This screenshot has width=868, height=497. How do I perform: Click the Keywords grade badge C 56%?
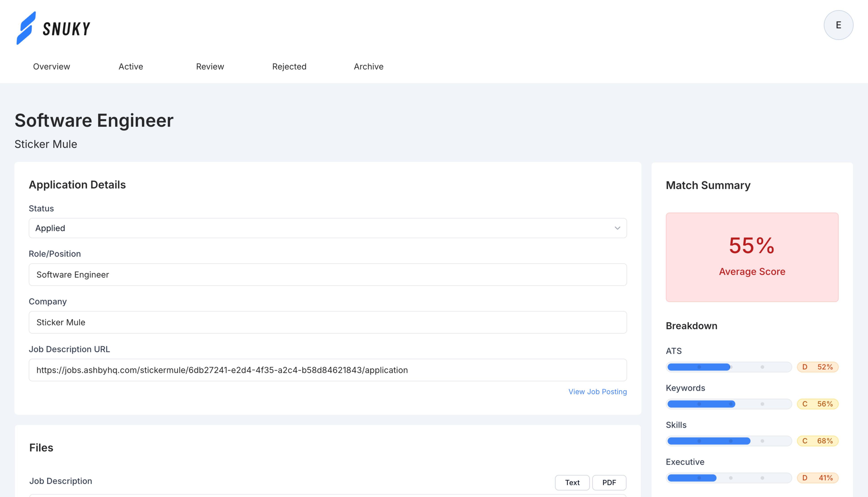(x=817, y=404)
